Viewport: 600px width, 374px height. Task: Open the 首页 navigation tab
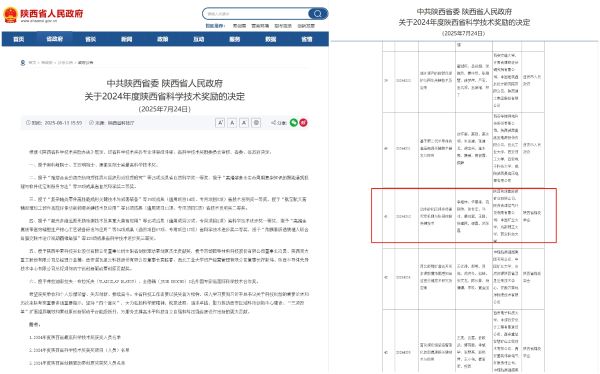pos(19,39)
